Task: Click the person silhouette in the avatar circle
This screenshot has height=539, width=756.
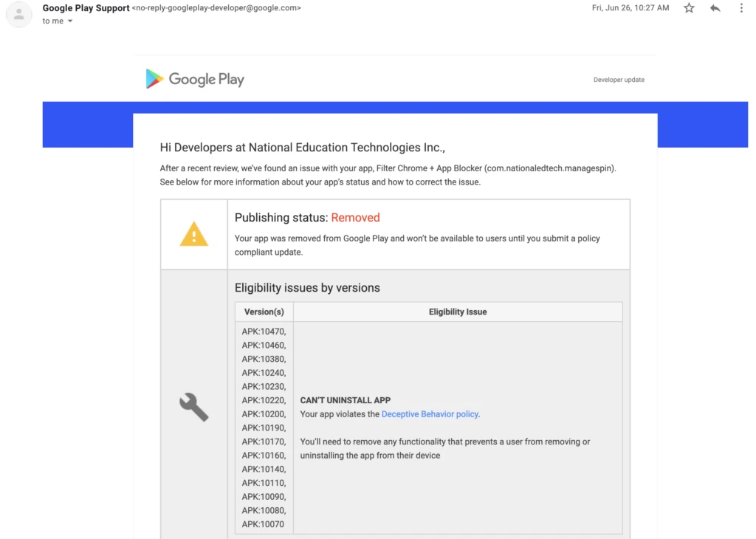Action: (x=18, y=13)
